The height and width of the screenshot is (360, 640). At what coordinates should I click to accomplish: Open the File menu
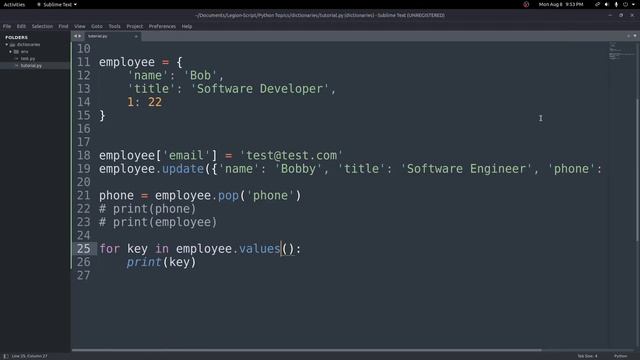pyautogui.click(x=7, y=26)
